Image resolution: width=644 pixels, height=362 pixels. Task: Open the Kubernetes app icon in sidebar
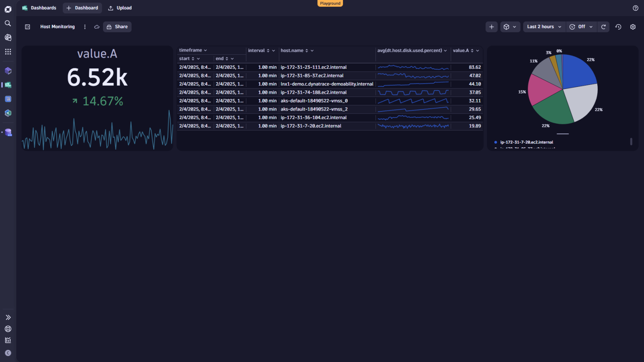[8, 113]
